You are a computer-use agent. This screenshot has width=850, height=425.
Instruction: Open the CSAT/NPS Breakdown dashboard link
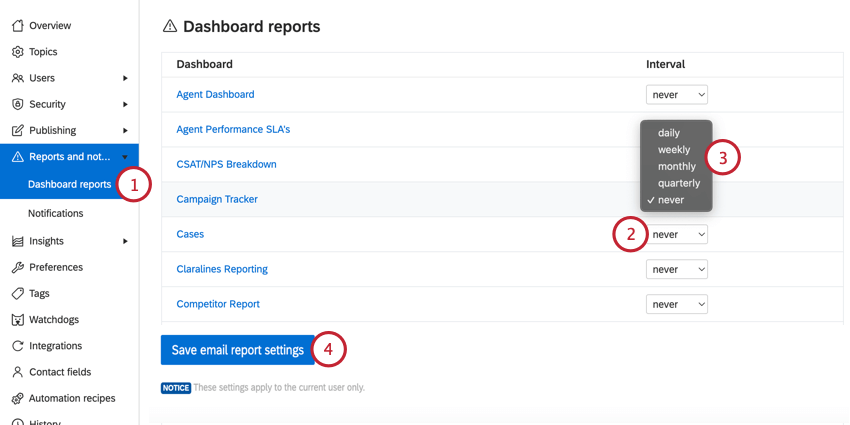coord(227,164)
